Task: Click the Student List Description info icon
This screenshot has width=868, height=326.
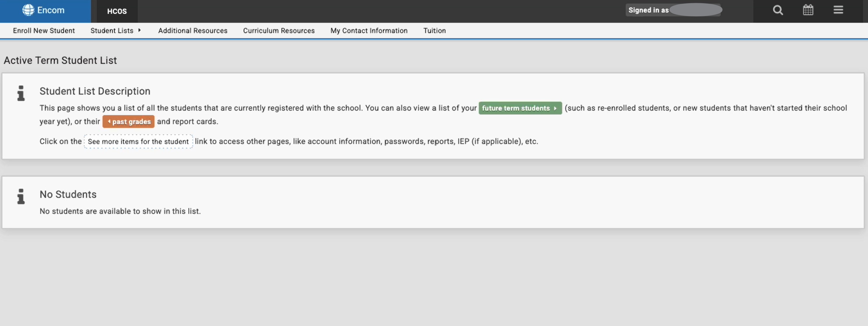Action: tap(21, 93)
